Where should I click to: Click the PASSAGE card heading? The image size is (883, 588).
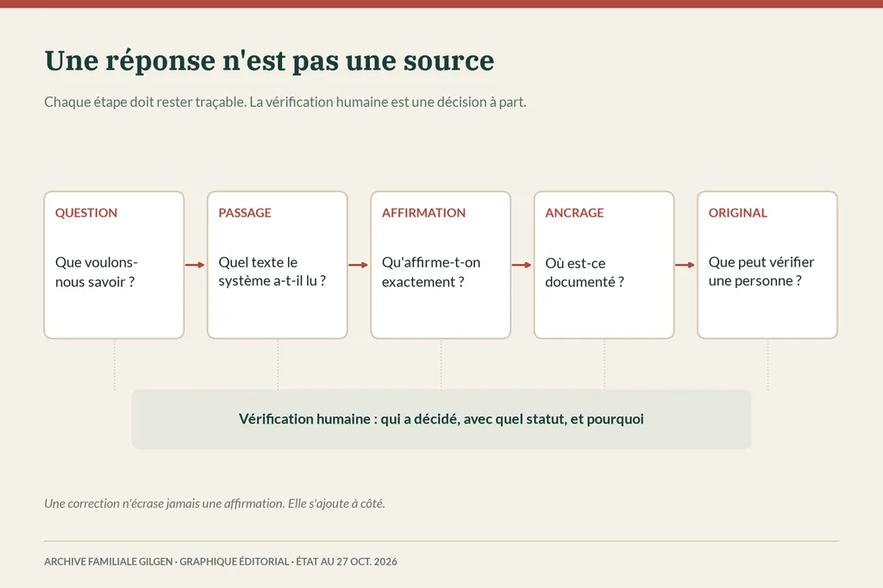[245, 213]
